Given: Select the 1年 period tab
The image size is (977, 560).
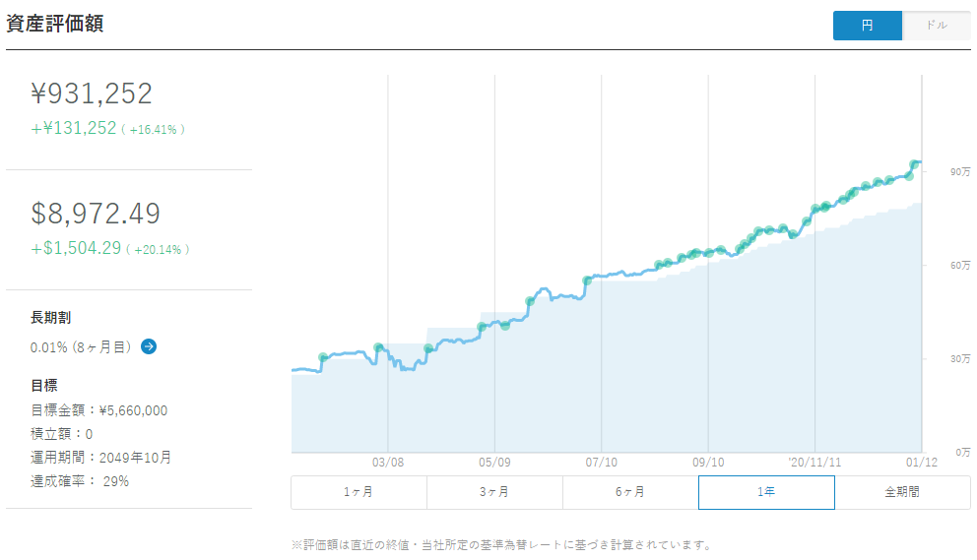Looking at the screenshot, I should pos(766,492).
